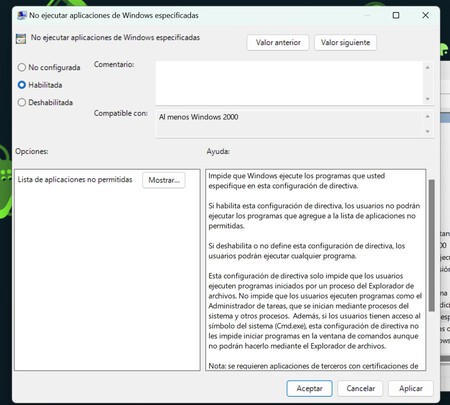Select the Deshabilitada radio button
This screenshot has height=405, width=450.
(x=22, y=102)
